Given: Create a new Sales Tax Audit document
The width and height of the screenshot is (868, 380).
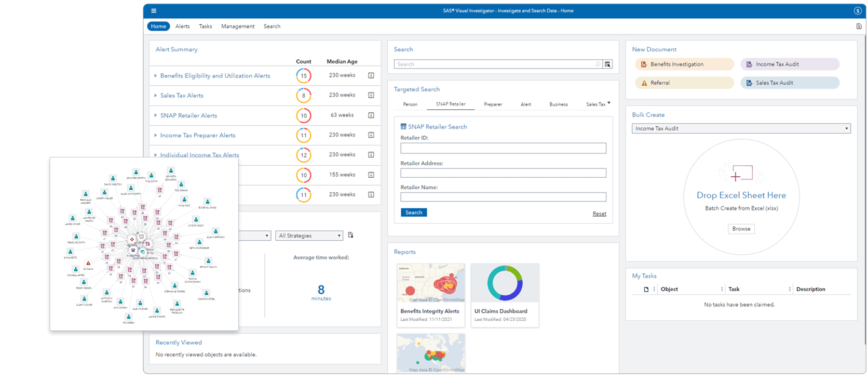Looking at the screenshot, I should (790, 83).
